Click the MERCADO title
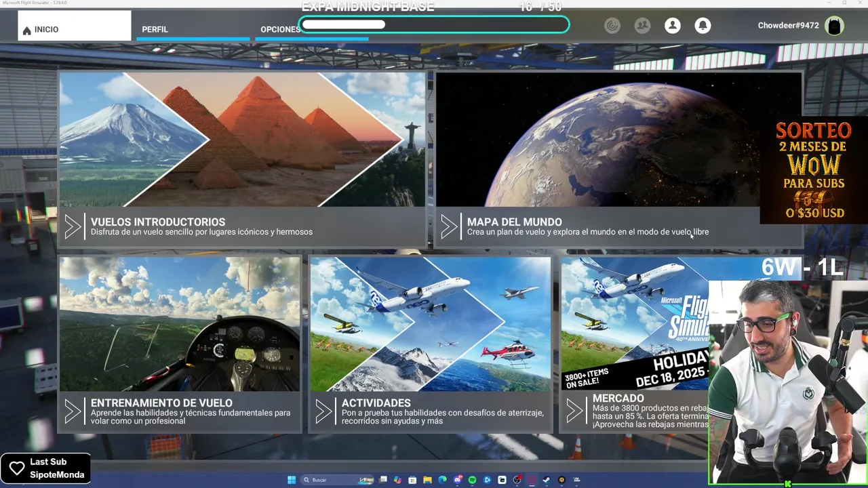The width and height of the screenshot is (868, 488). coord(618,399)
